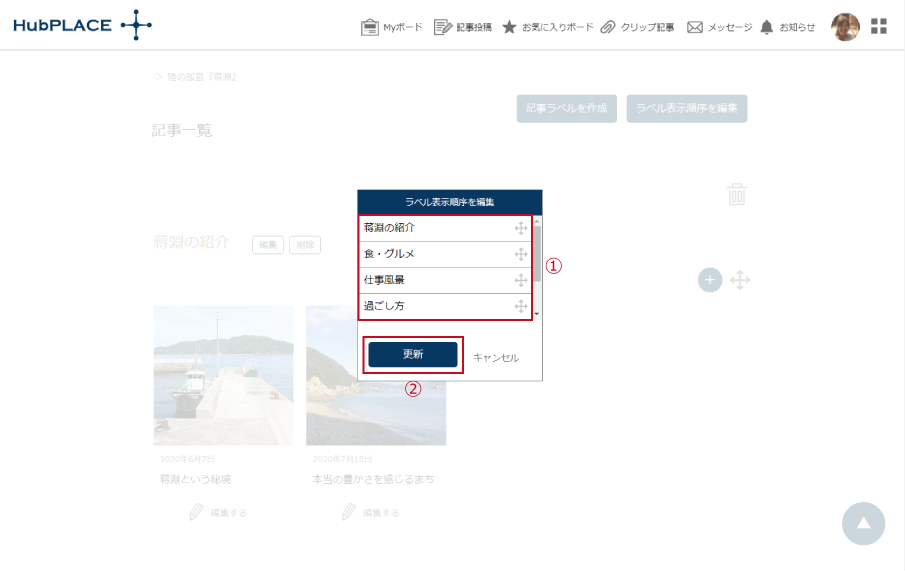Select 食・グルメ label row text
905x572 pixels.
[389, 254]
